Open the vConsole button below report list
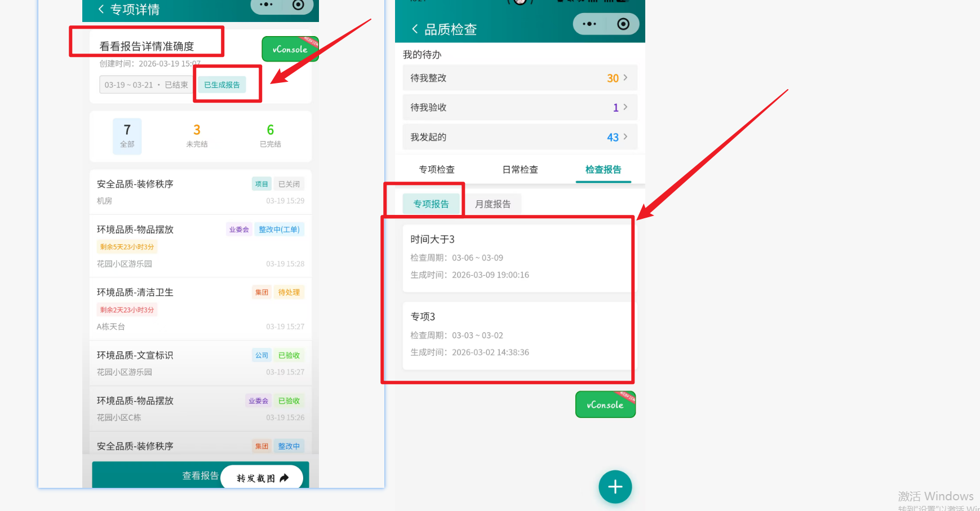 605,405
